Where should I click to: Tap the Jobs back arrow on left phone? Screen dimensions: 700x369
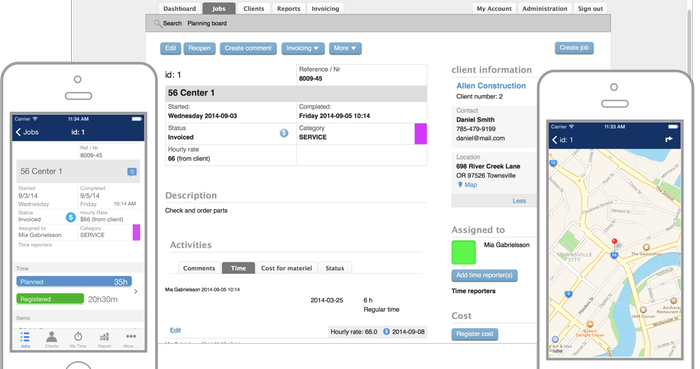[x=19, y=132]
